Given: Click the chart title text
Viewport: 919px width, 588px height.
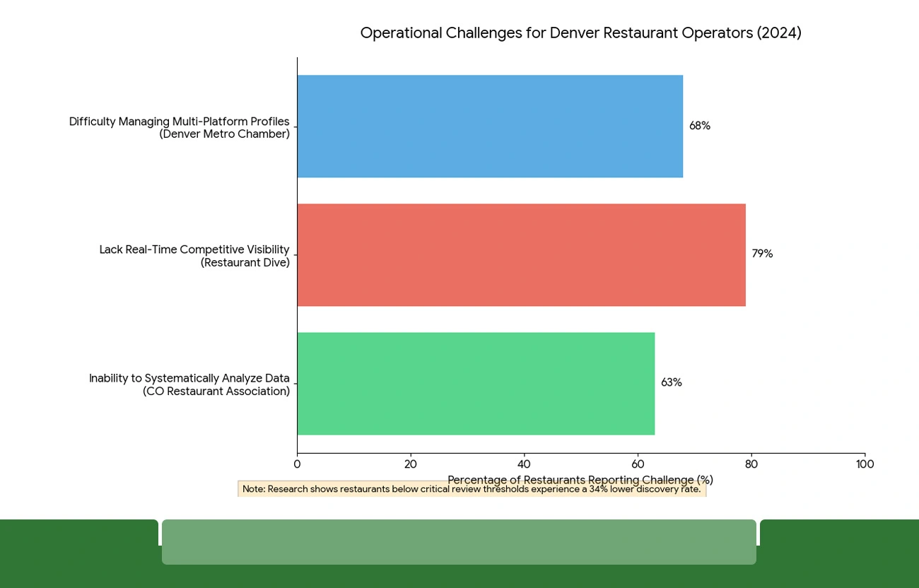Looking at the screenshot, I should [581, 33].
